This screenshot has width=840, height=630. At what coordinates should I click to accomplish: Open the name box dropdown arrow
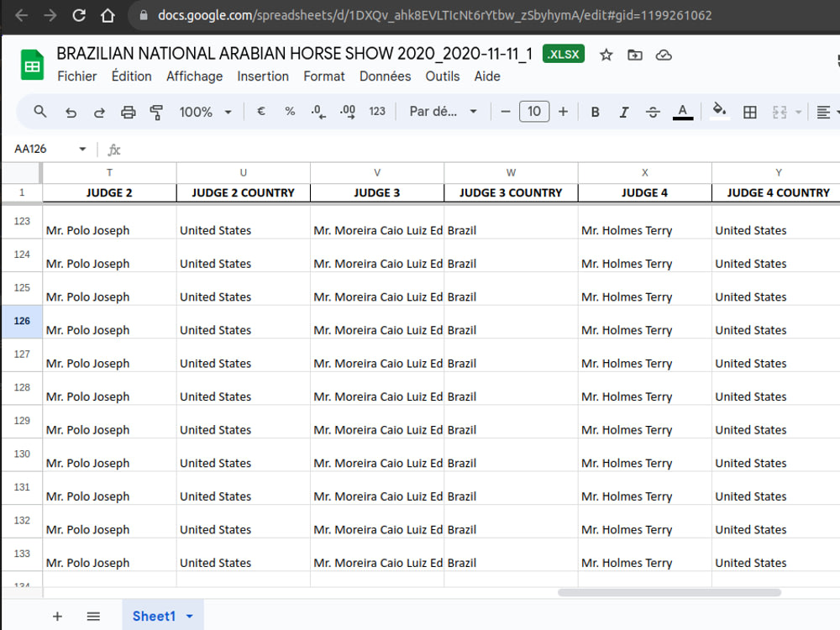pyautogui.click(x=82, y=149)
